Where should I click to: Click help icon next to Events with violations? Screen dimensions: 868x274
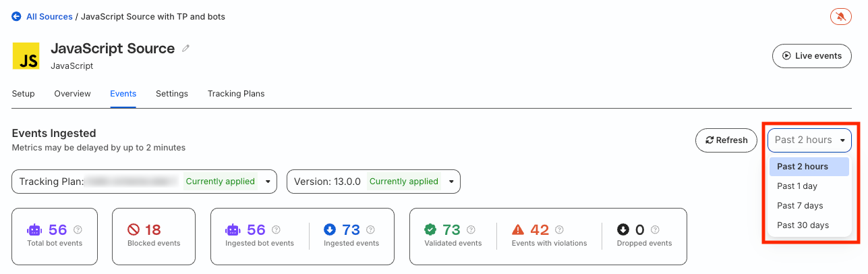pyautogui.click(x=559, y=230)
